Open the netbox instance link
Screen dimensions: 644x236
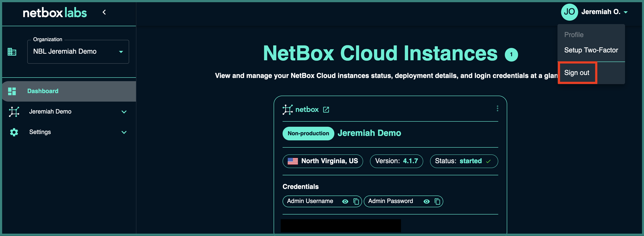[x=307, y=109]
